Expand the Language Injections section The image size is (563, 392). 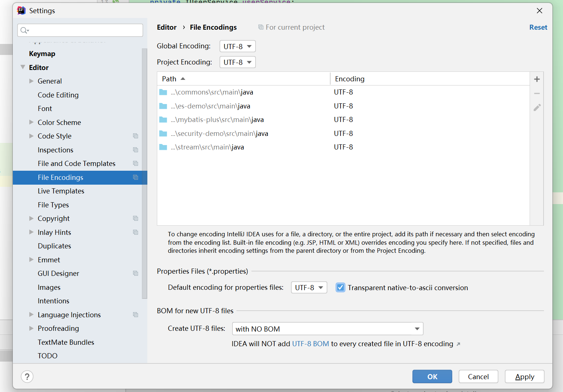coord(31,314)
